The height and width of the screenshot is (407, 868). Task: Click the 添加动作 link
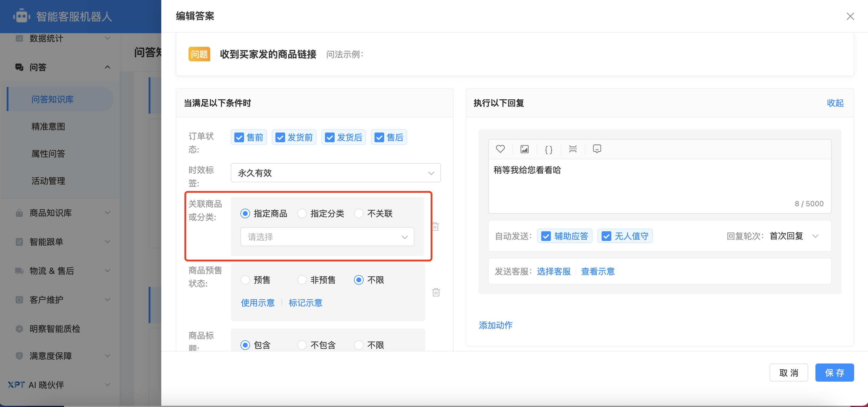tap(496, 325)
